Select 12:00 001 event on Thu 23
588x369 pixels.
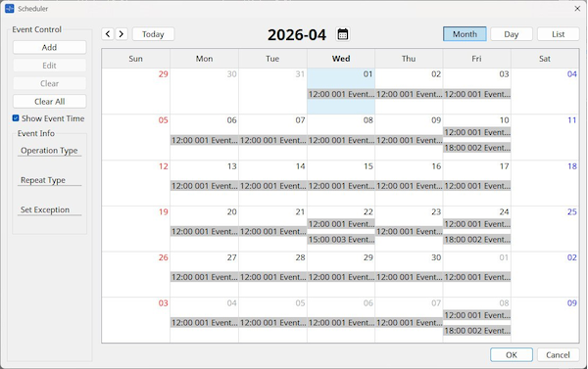(x=409, y=232)
